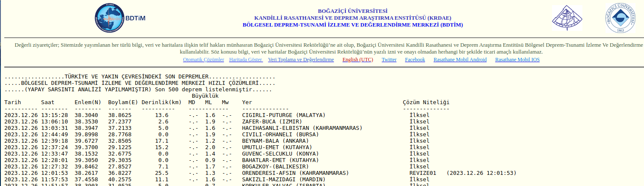The image size is (644, 186).
Task: Click the Çözüm Niteliği column header
Action: point(426,102)
